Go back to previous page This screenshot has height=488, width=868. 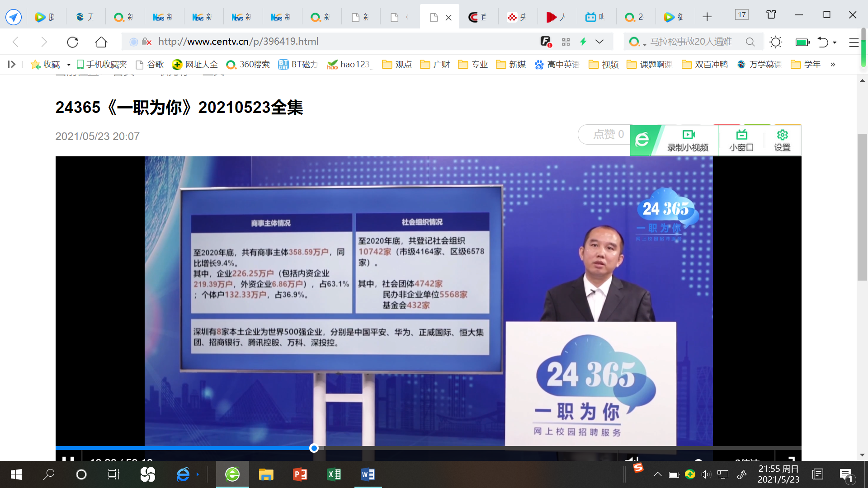tap(16, 42)
